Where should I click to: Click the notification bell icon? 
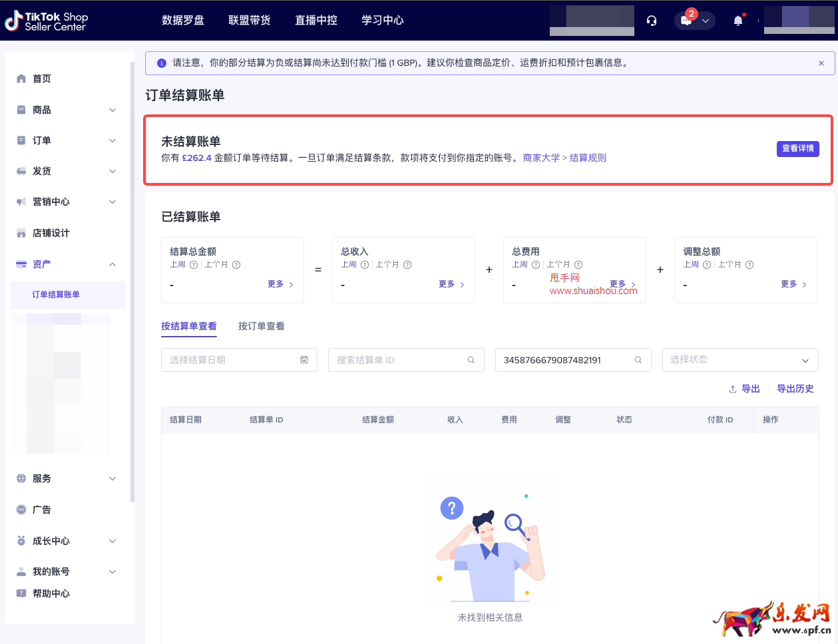(x=737, y=20)
